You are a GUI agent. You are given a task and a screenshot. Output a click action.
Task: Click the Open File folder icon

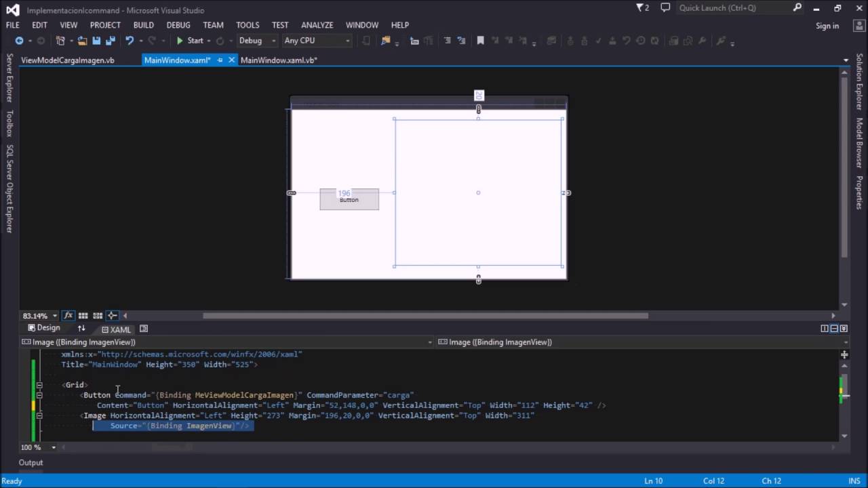[x=83, y=41]
